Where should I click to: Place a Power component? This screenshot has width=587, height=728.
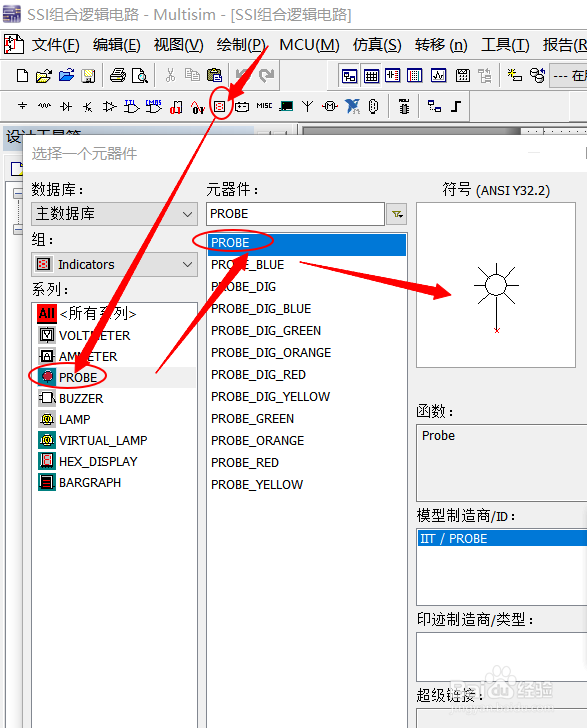242,107
